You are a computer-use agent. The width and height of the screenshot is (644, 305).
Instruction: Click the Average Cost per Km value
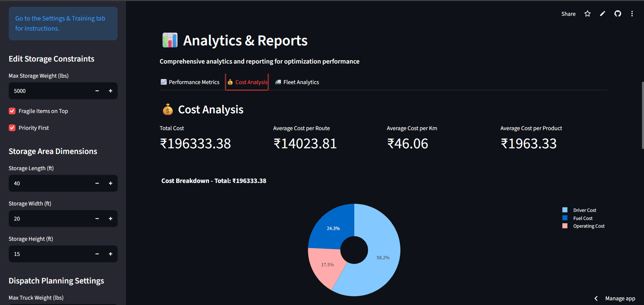(x=407, y=144)
